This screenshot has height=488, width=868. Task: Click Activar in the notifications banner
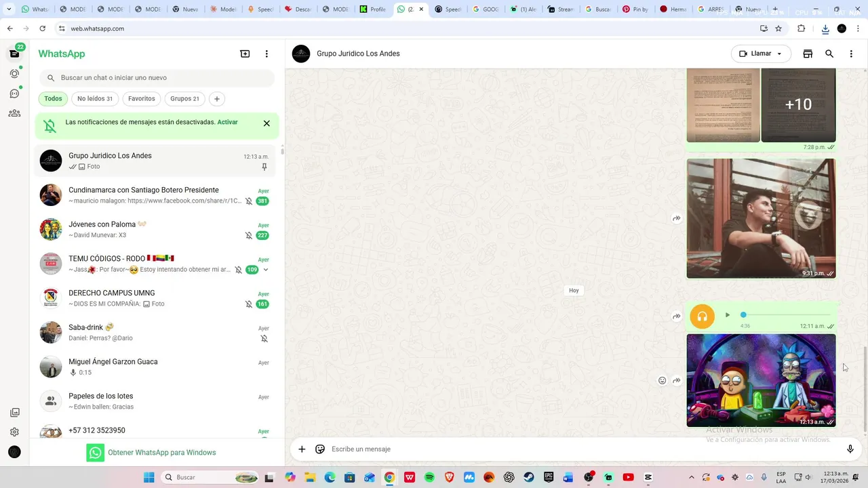(x=227, y=122)
